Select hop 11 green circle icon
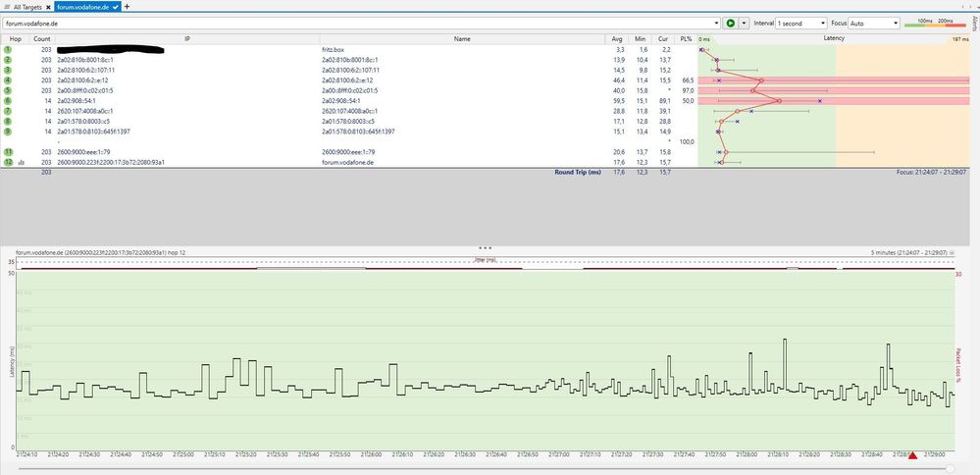Viewport: 980px width, 475px height. tap(8, 152)
